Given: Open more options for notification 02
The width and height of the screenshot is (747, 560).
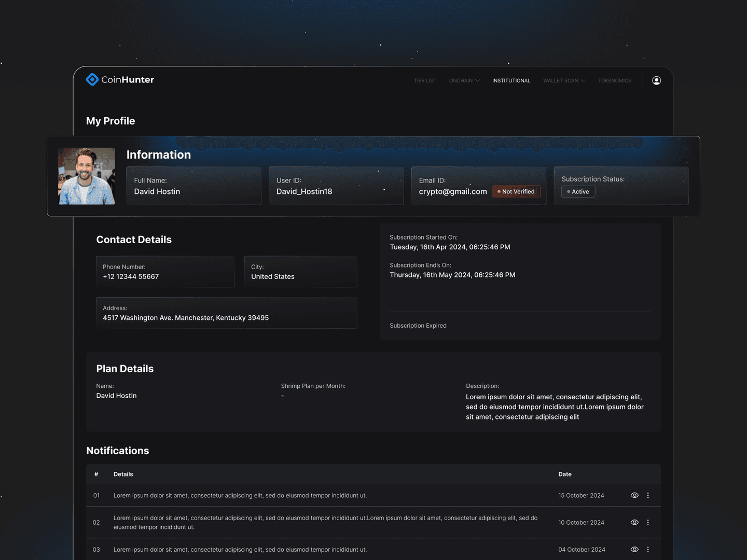Looking at the screenshot, I should [648, 522].
